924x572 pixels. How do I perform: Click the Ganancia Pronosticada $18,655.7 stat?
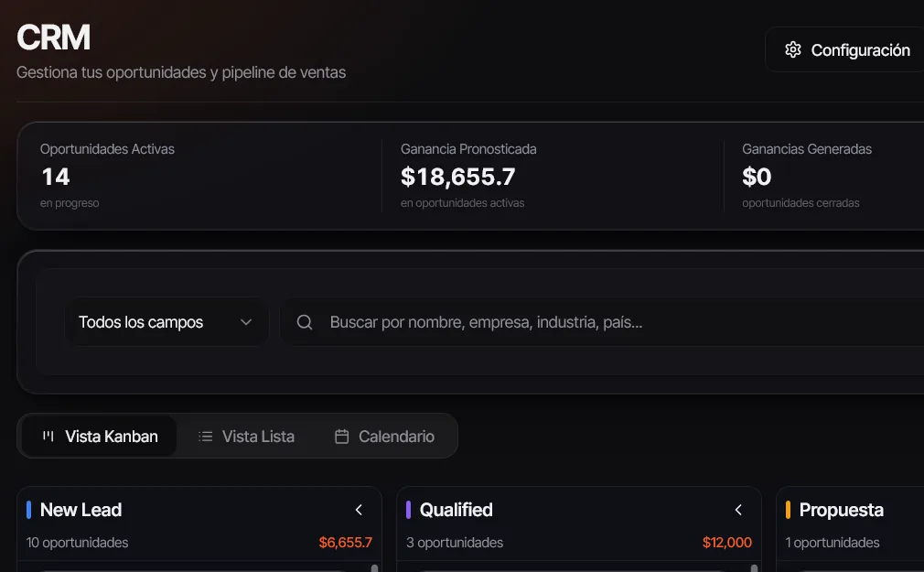click(x=468, y=176)
